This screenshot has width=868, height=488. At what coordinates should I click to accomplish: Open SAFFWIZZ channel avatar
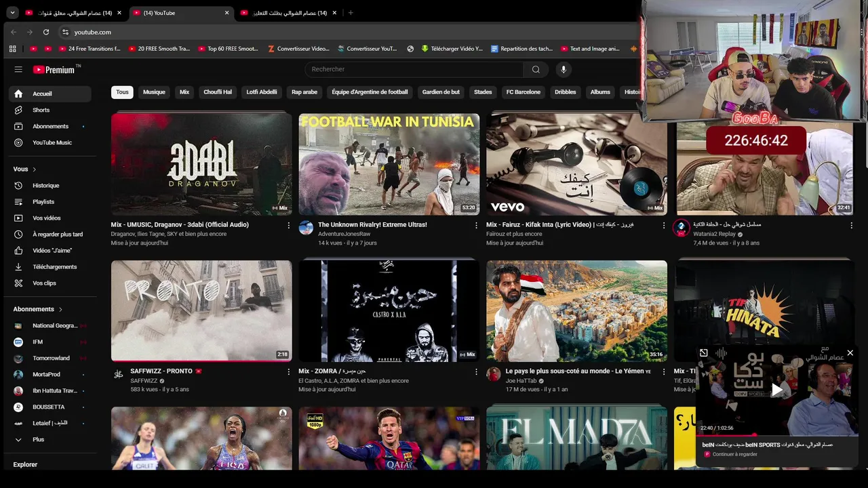coord(119,374)
